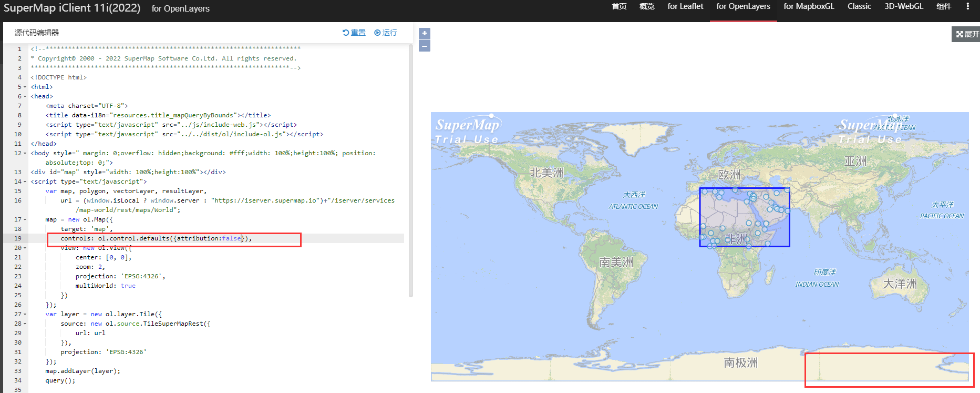Viewport: 980px width, 393px height.
Task: Collapse the script fold on line 14
Action: [25, 182]
